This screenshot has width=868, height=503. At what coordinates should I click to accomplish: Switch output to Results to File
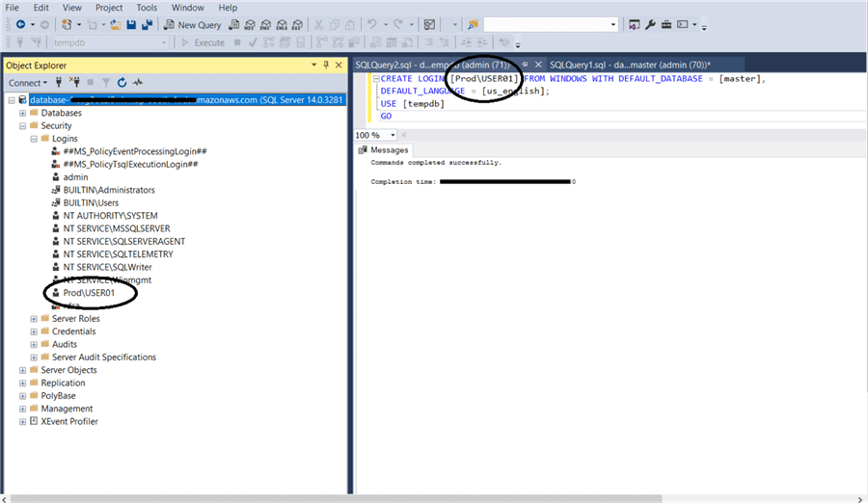tap(407, 42)
